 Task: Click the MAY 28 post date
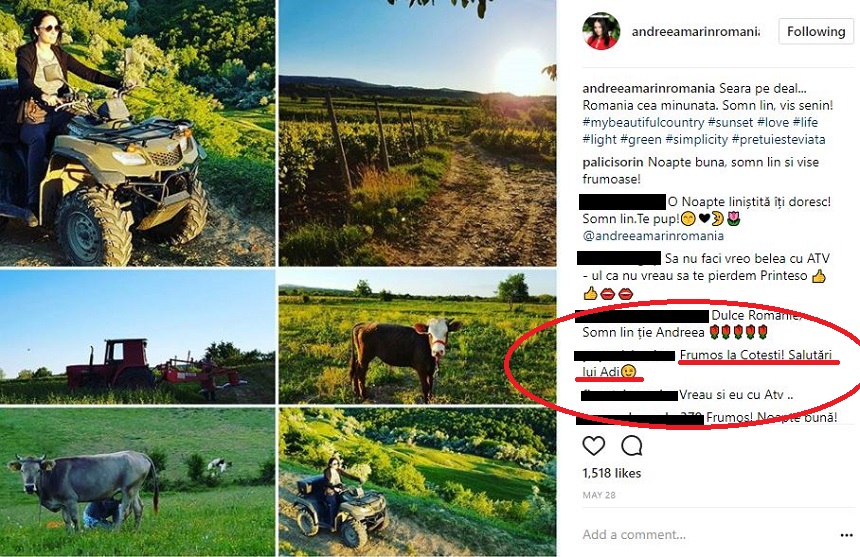coord(600,494)
